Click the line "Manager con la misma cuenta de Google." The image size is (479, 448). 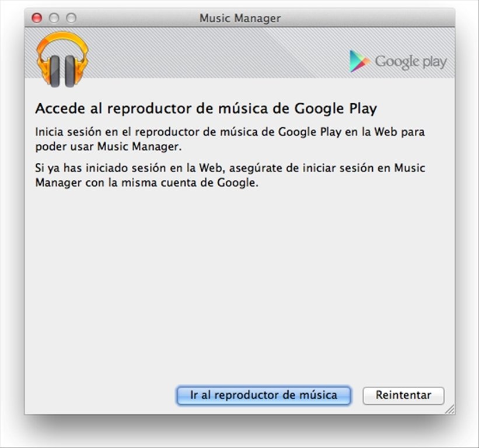tap(146, 183)
